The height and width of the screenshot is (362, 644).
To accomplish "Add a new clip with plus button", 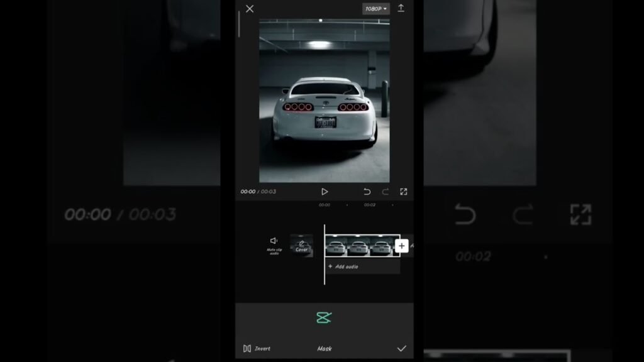I will coord(402,245).
